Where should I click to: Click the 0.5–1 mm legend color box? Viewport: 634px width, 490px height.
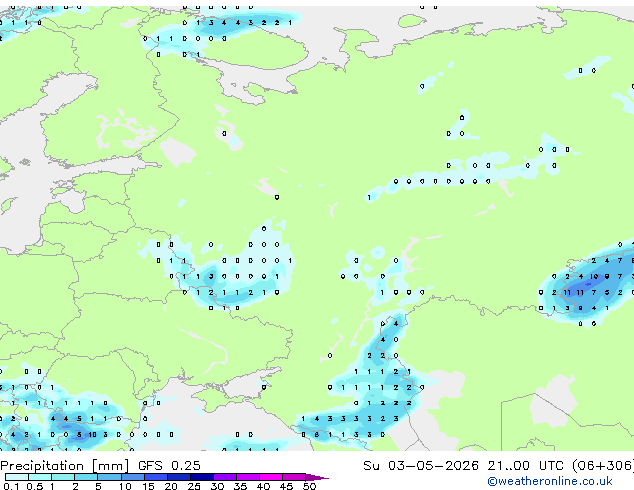(40, 477)
